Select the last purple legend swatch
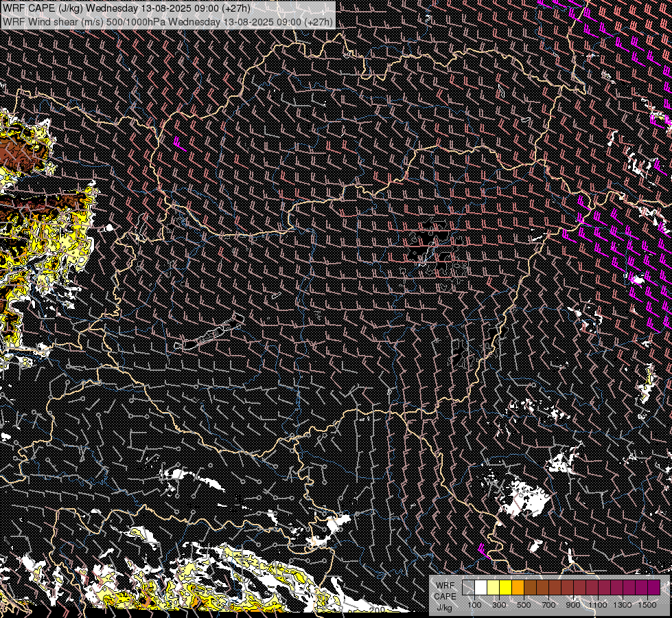This screenshot has height=618, width=672. 653,587
